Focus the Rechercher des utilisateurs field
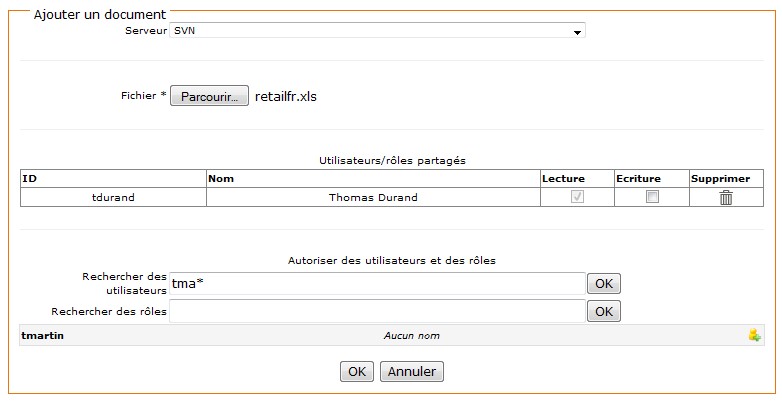This screenshot has width=782, height=402. (x=377, y=284)
